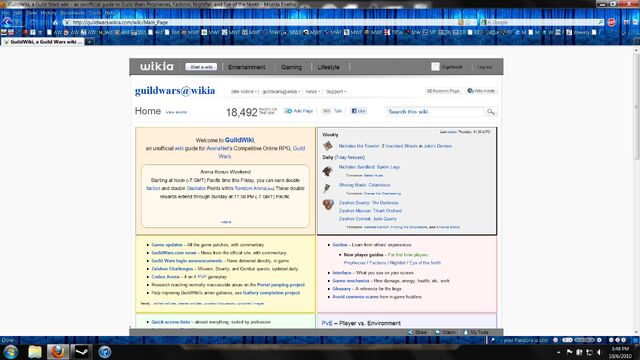Click the Watch icon in bottom bar
The width and height of the screenshot is (640, 360).
pos(438,332)
